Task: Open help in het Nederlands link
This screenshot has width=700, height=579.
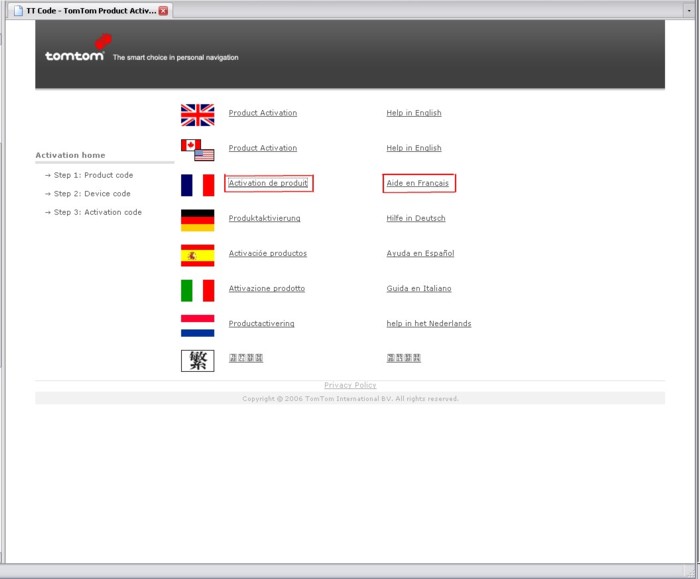Action: coord(429,324)
